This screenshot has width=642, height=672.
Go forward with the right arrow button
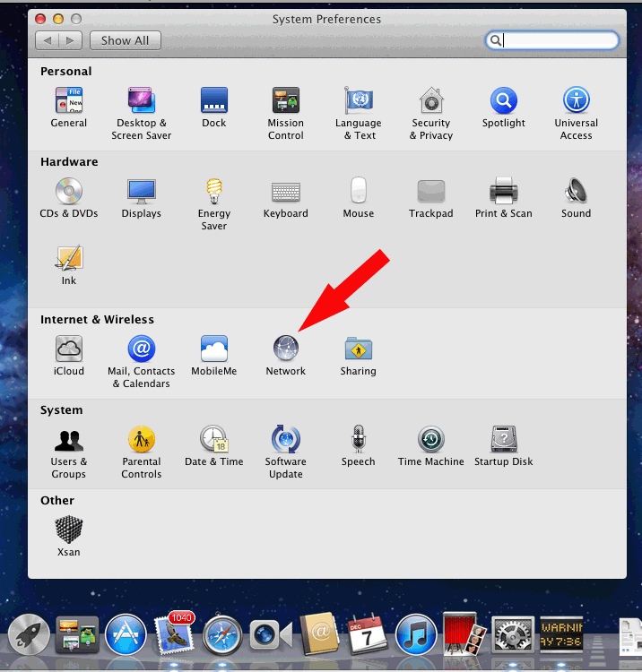click(x=70, y=40)
